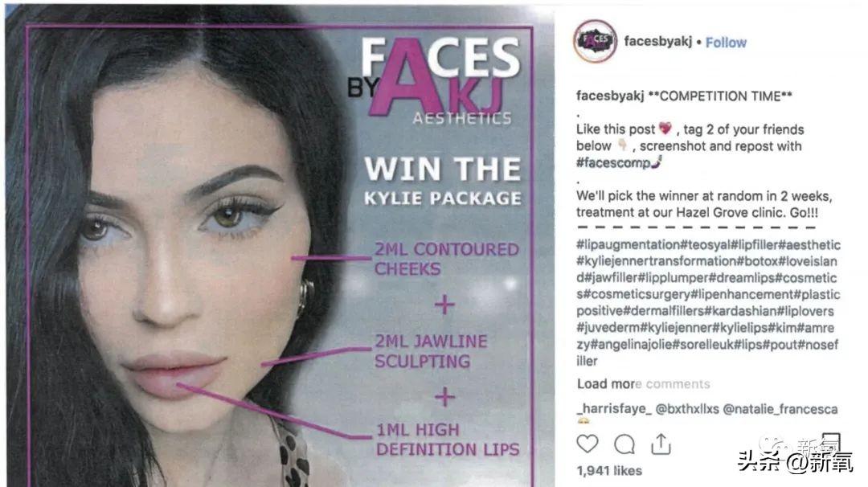The height and width of the screenshot is (487, 868).
Task: Open comments via the speech bubble icon
Action: pos(624,444)
